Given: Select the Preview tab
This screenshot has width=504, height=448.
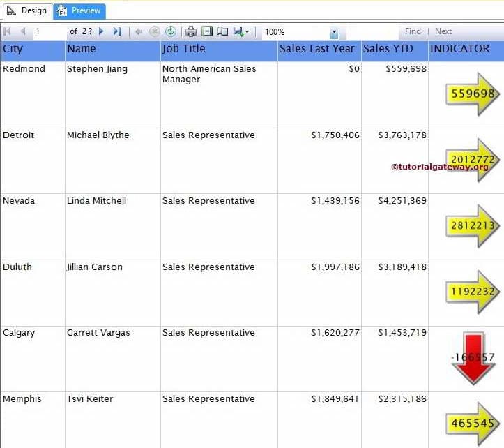Looking at the screenshot, I should click(79, 11).
